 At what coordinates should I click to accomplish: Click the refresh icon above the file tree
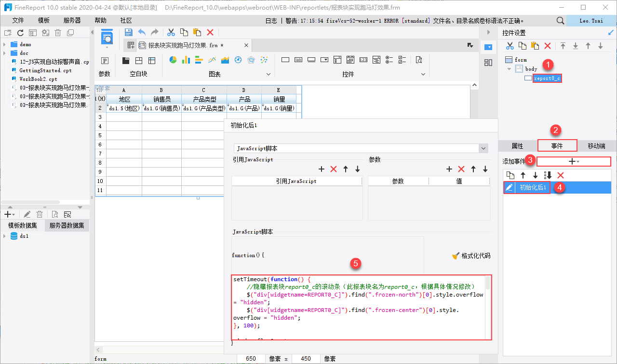click(x=20, y=33)
